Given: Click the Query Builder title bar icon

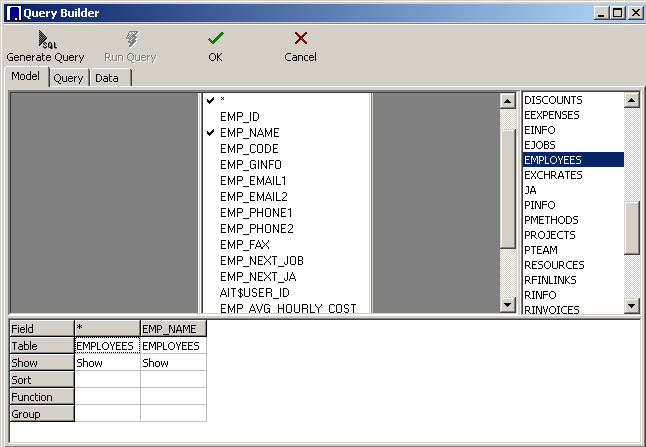Looking at the screenshot, I should click(x=12, y=12).
